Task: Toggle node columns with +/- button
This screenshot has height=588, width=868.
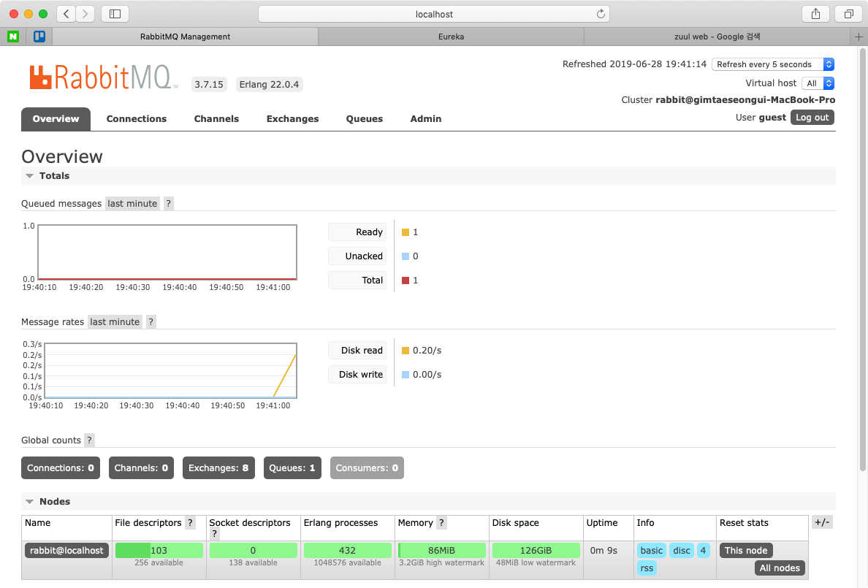Action: point(822,522)
